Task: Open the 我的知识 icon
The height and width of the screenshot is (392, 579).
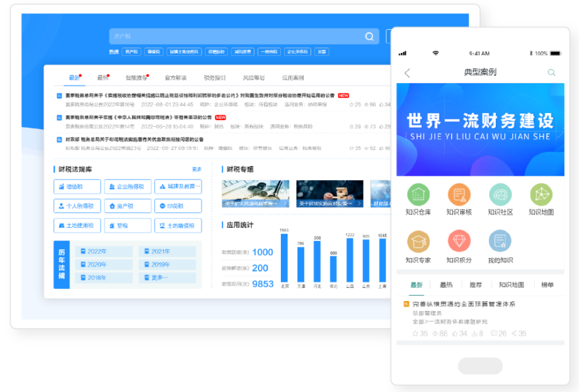Action: (500, 242)
